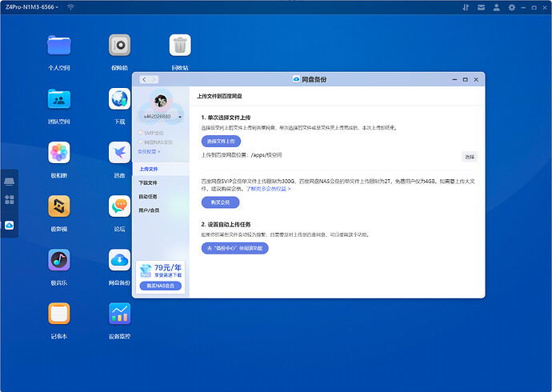Launch the 极相册 photo album app

pos(59,152)
